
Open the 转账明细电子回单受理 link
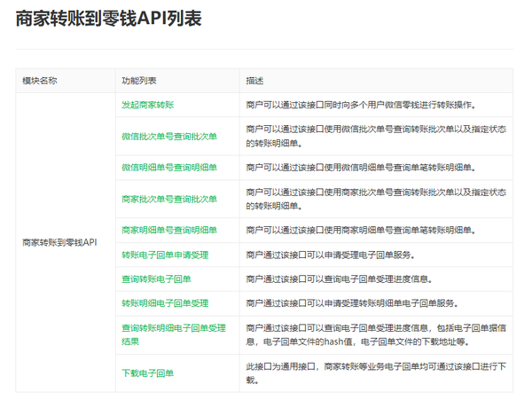click(x=165, y=303)
